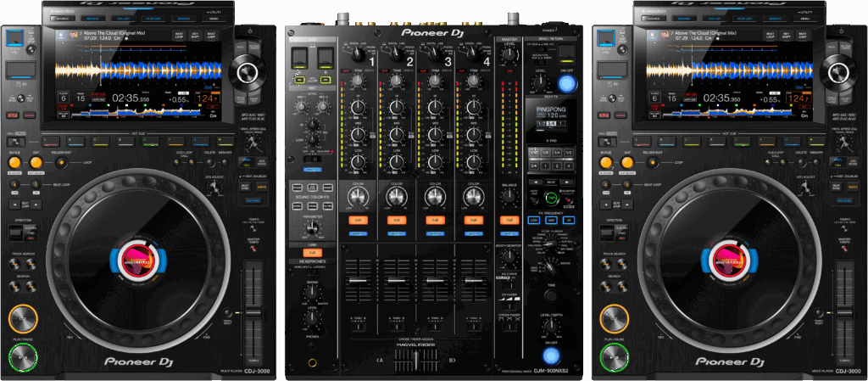Image resolution: width=868 pixels, height=381 pixels.
Task: Tap the green TAP button on mixer
Action: pos(551,197)
